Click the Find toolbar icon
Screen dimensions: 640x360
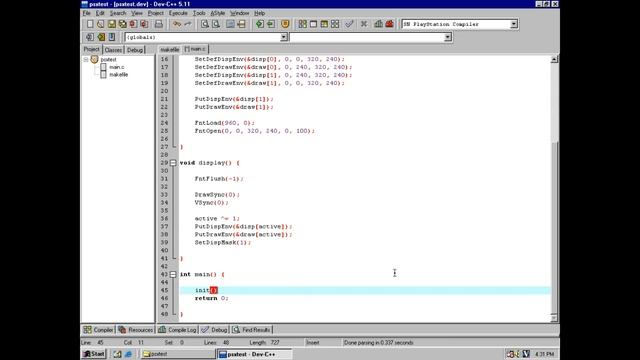click(205, 24)
